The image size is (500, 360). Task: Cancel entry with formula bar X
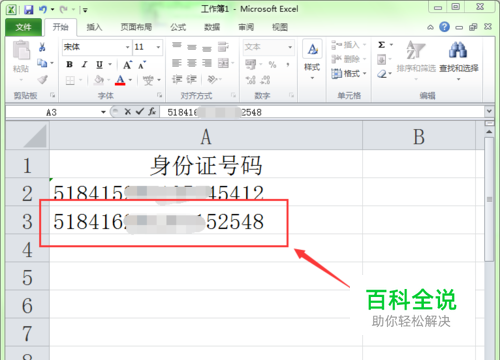[128, 112]
